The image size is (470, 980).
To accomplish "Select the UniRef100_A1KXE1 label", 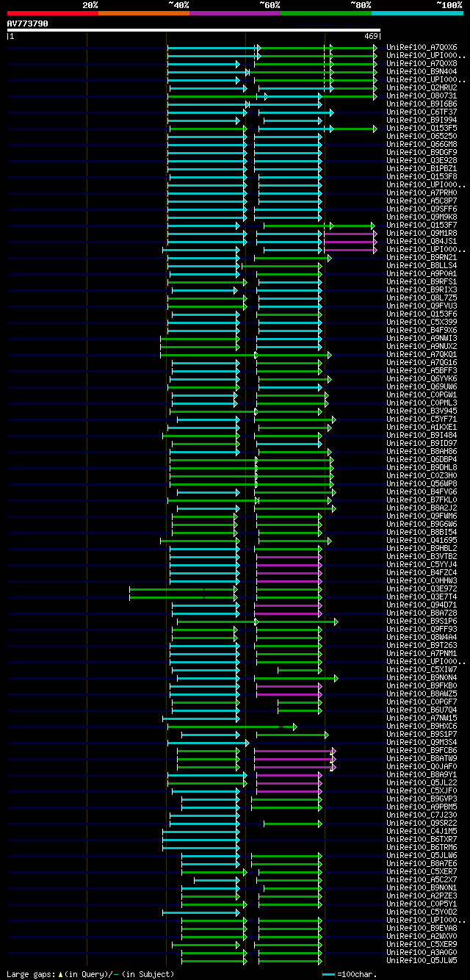I will point(422,428).
